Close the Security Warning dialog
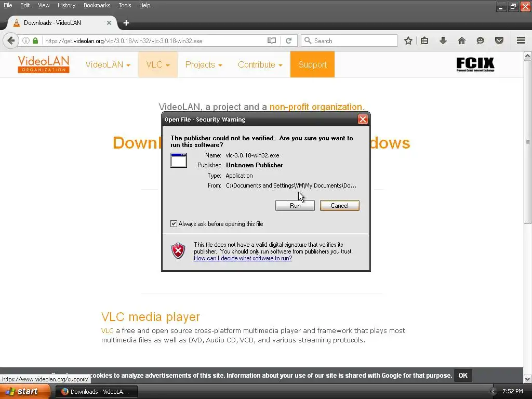Viewport: 532px width, 399px height. (363, 119)
